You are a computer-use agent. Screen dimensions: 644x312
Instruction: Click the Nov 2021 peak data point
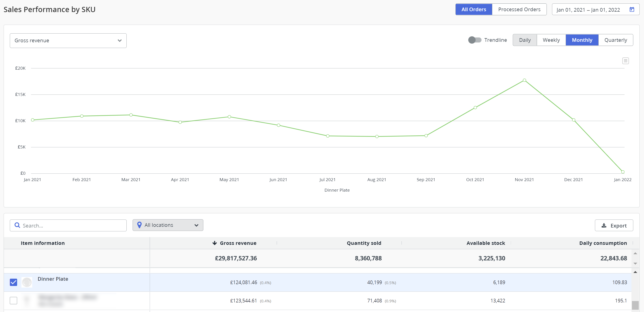(x=524, y=80)
